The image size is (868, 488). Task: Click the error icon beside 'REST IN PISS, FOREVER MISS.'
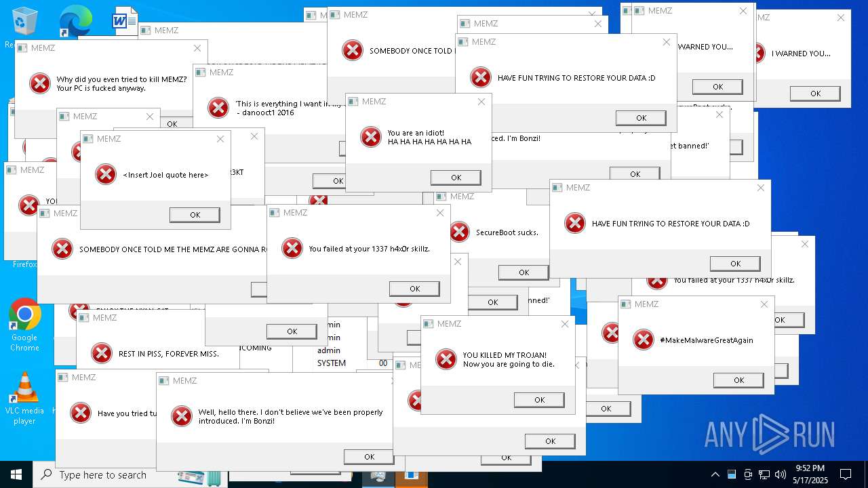coord(102,353)
